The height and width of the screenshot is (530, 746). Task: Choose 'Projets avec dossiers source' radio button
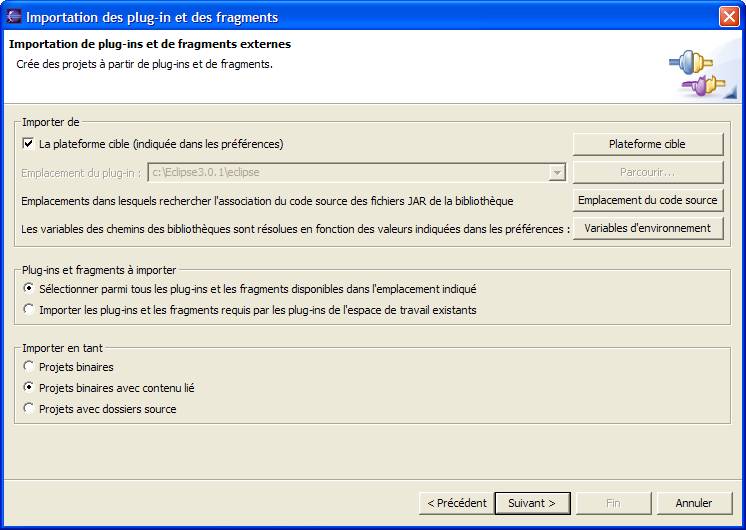pyautogui.click(x=28, y=409)
